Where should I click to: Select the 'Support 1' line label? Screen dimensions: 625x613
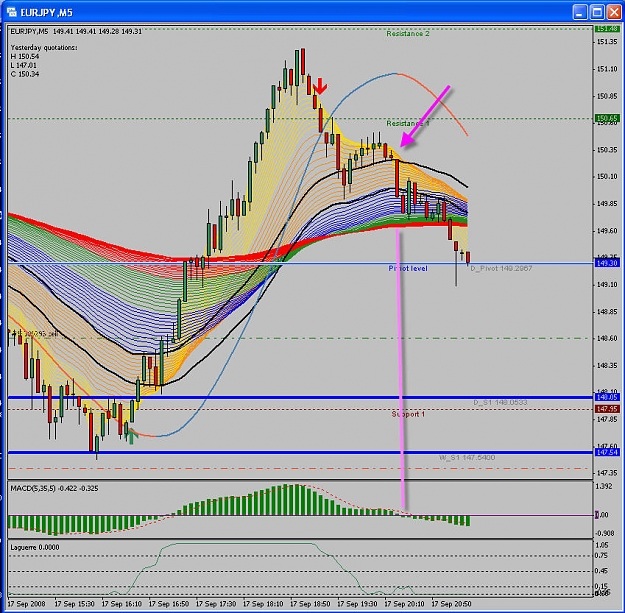(x=408, y=414)
